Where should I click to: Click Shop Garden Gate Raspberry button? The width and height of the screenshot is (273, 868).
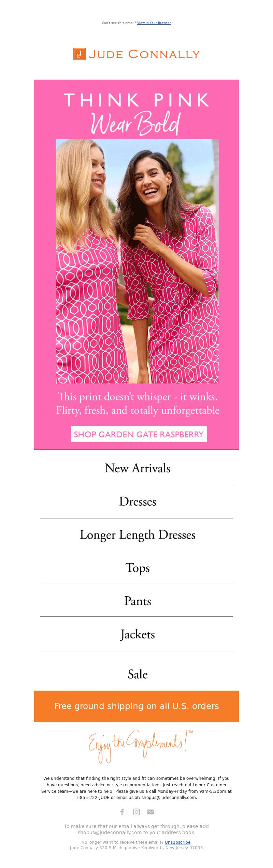point(139,434)
